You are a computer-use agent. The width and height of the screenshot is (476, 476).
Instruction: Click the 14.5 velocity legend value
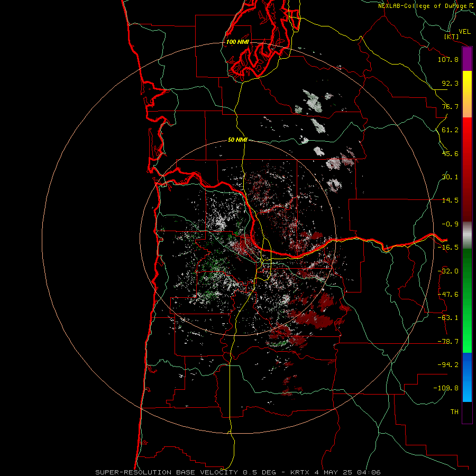pyautogui.click(x=450, y=200)
